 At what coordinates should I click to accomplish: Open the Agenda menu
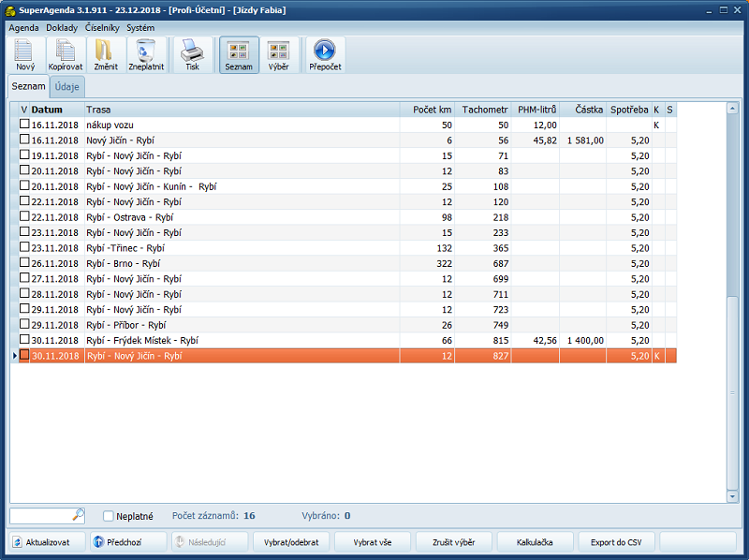pos(23,28)
